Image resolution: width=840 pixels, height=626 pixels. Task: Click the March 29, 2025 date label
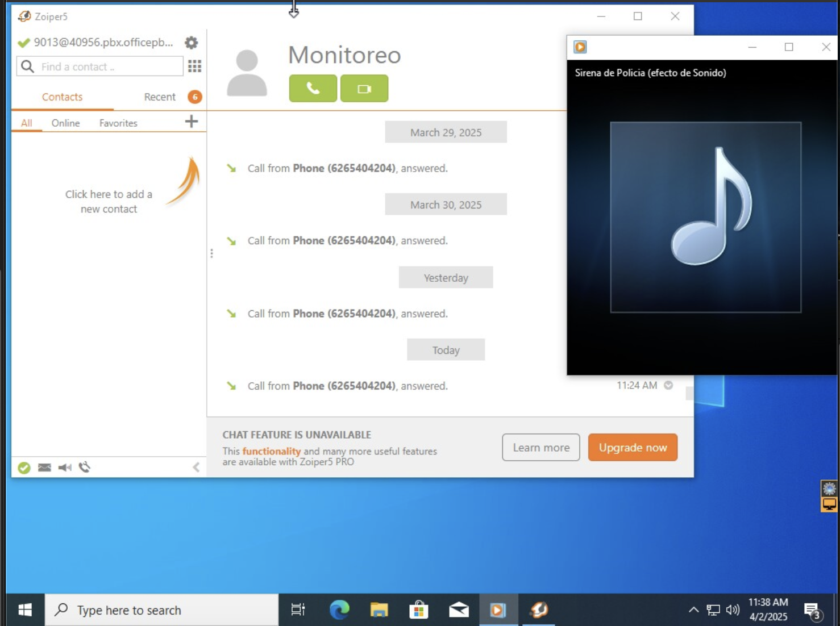446,132
